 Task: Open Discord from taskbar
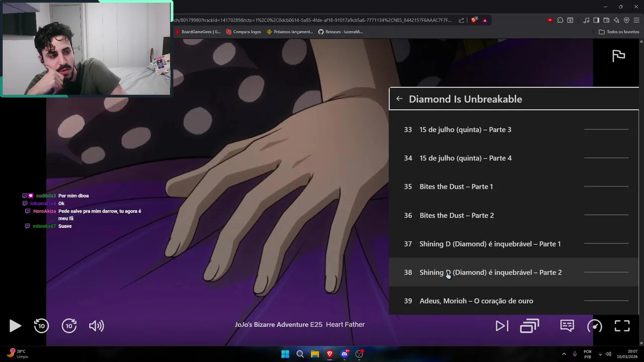click(x=345, y=354)
